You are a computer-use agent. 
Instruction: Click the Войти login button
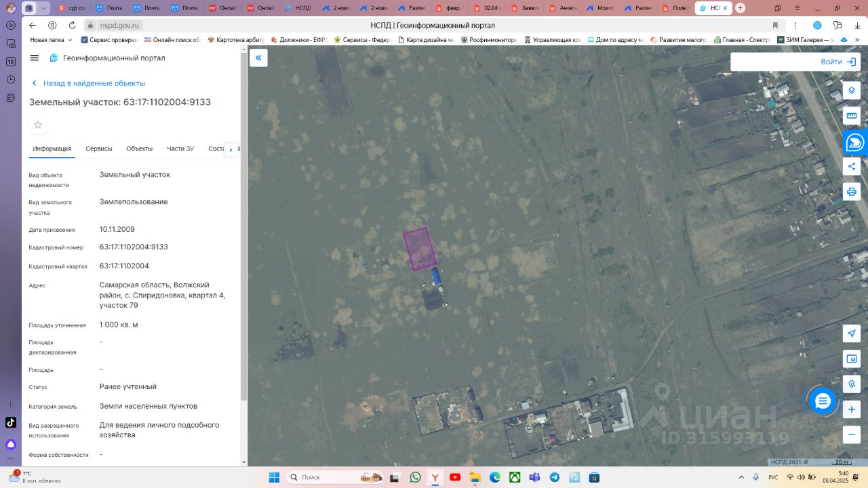[838, 62]
